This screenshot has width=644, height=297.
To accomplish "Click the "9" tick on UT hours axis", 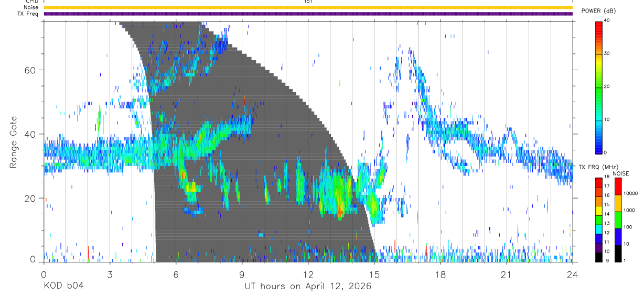I will coord(242,275).
